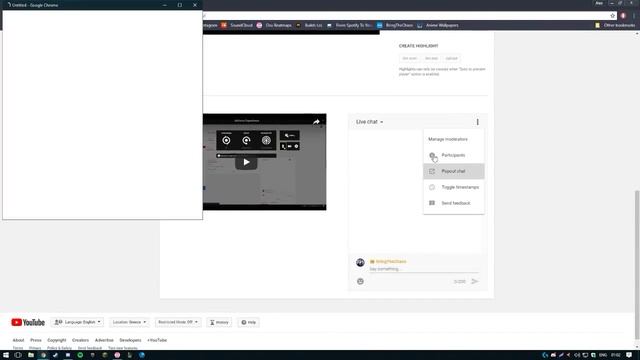This screenshot has height=360, width=640.
Task: Open Chrome's three-dot menu
Action: [634, 16]
